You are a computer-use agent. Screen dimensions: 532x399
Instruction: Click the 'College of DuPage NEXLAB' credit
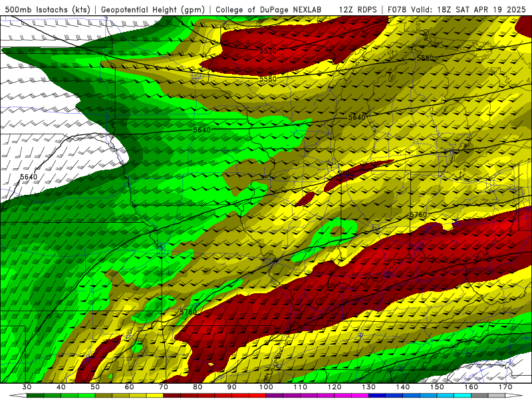pos(269,10)
